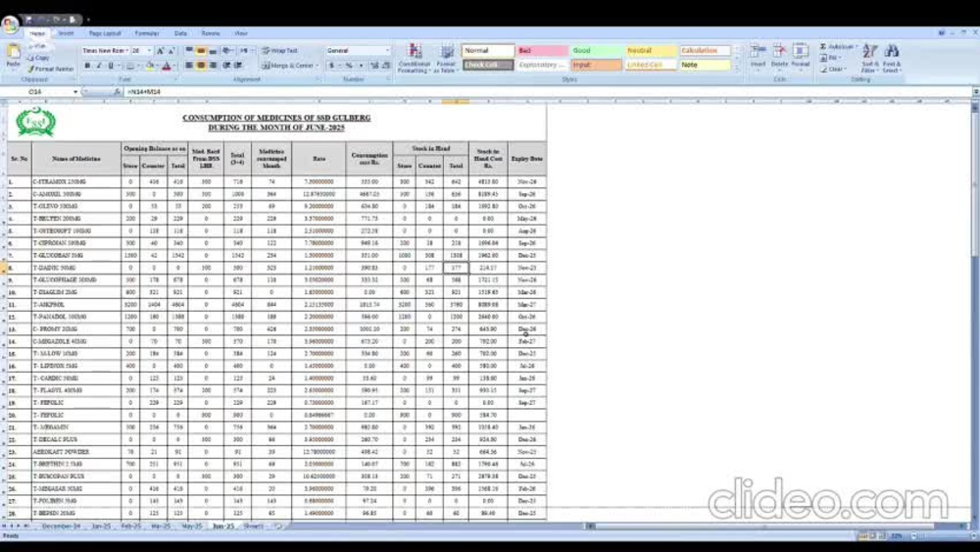The width and height of the screenshot is (980, 552).
Task: Apply the Neutral cell style
Action: pos(650,51)
